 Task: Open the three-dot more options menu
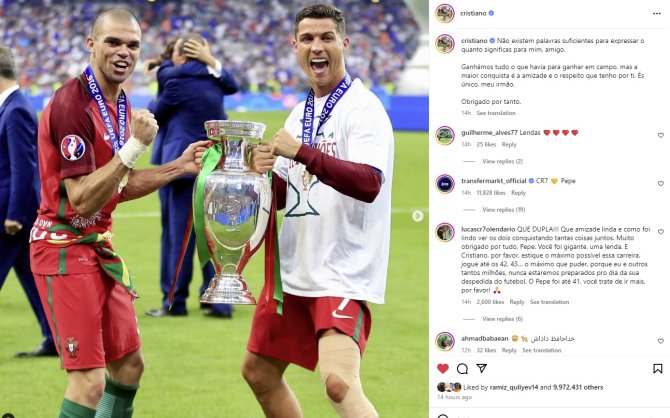click(x=657, y=14)
